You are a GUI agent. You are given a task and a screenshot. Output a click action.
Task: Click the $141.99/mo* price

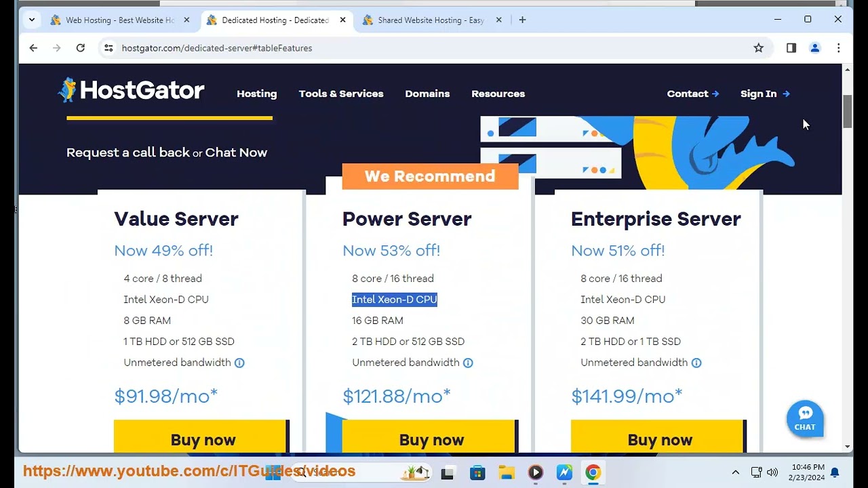click(x=627, y=396)
